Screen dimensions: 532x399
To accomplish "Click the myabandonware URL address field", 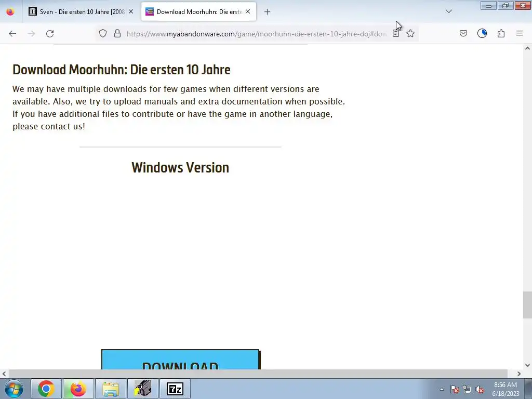I will pyautogui.click(x=257, y=34).
